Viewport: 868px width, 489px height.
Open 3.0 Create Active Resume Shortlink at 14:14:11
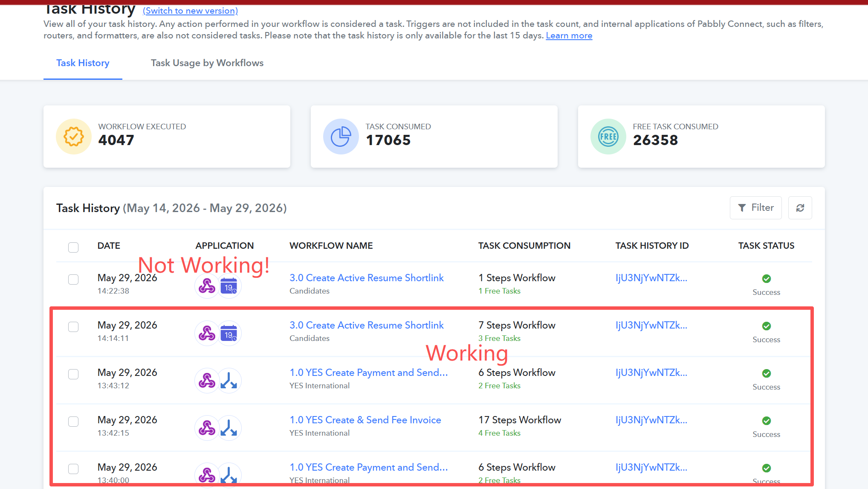(367, 325)
